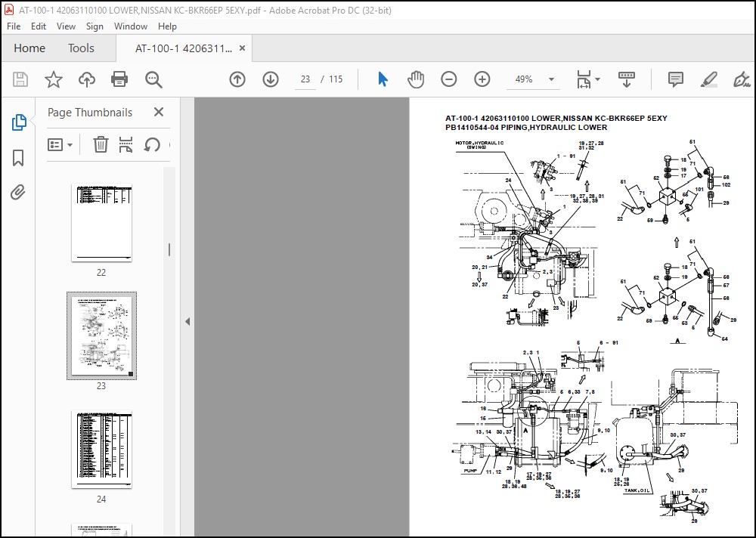The width and height of the screenshot is (756, 538).
Task: Print the document
Action: (x=119, y=79)
